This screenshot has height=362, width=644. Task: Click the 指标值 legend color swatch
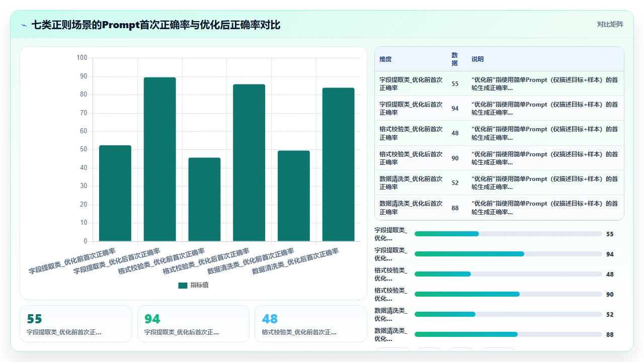click(x=183, y=286)
